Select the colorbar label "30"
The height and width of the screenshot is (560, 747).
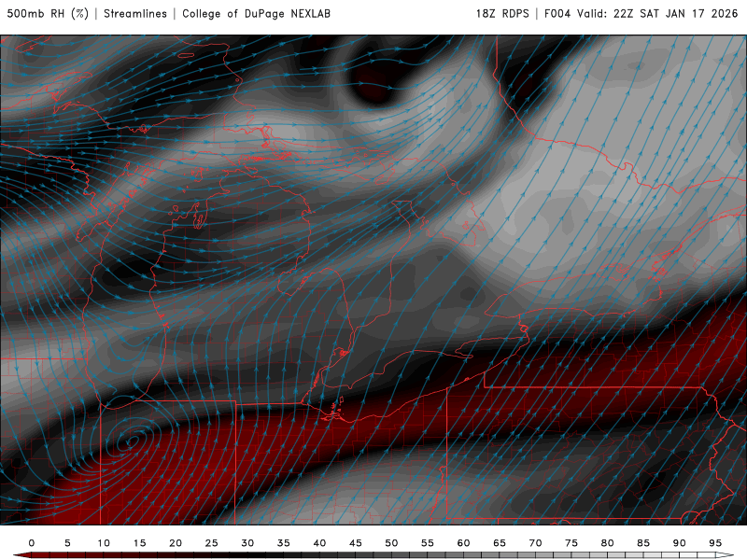(247, 543)
